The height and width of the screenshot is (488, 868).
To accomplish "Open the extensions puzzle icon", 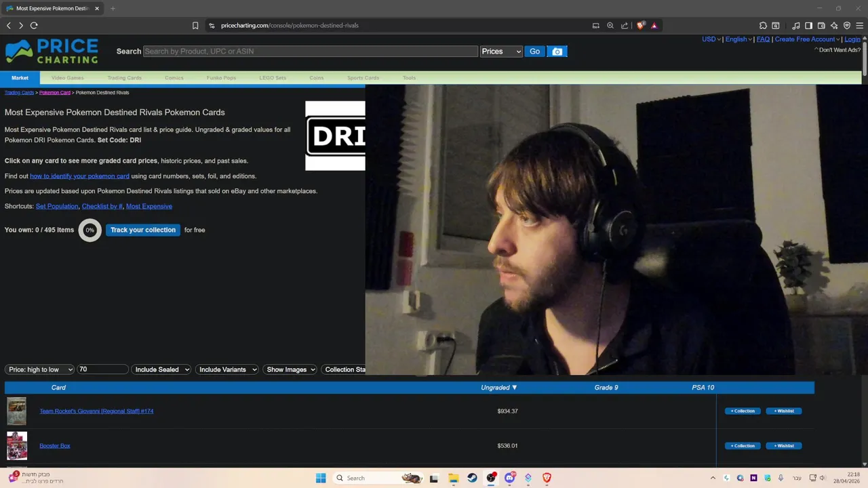I will pyautogui.click(x=763, y=26).
